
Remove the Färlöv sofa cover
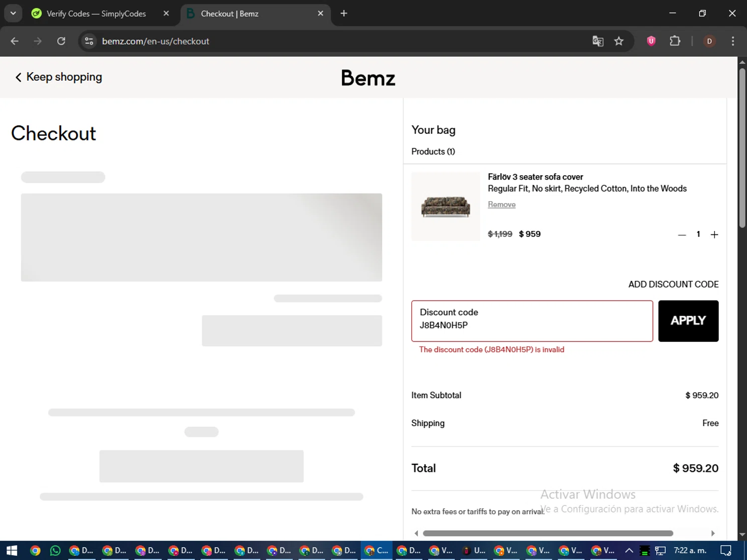click(x=501, y=205)
